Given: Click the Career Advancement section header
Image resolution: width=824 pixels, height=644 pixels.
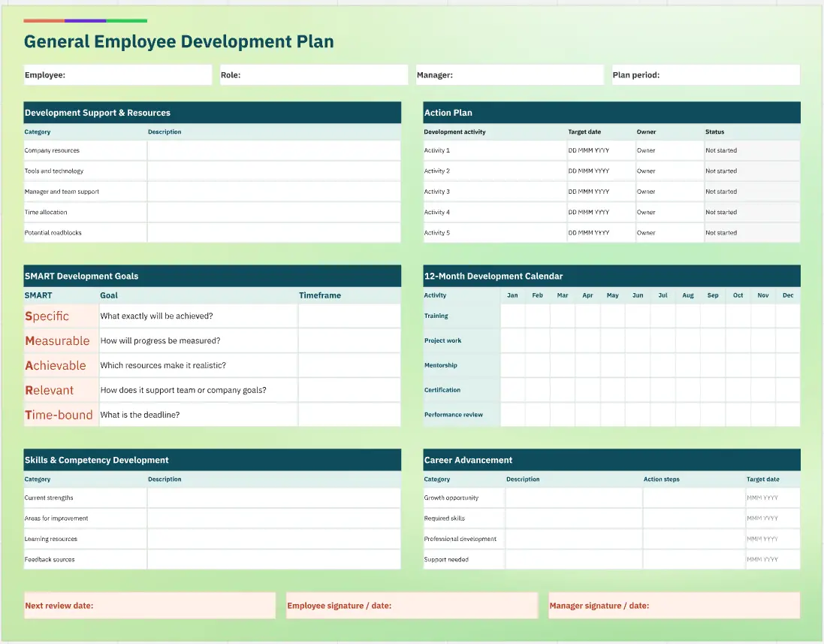Looking at the screenshot, I should tap(611, 460).
